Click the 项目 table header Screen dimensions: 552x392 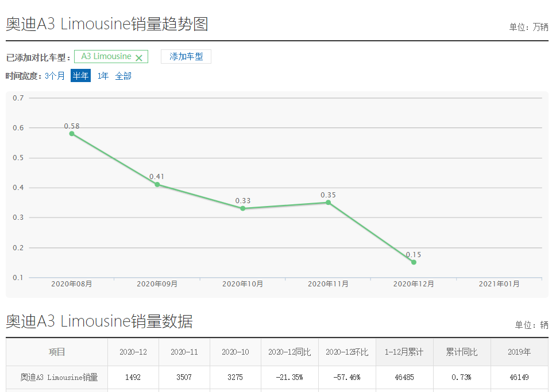(x=57, y=352)
